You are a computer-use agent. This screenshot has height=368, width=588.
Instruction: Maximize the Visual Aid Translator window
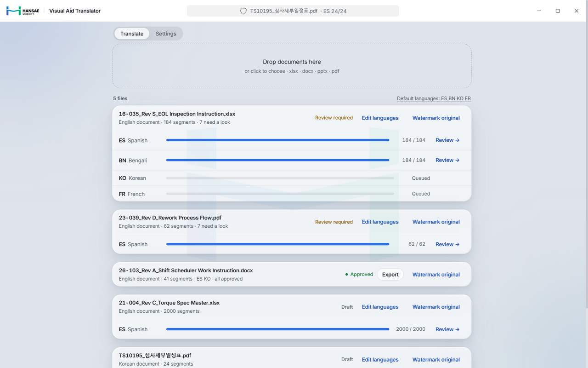click(558, 11)
